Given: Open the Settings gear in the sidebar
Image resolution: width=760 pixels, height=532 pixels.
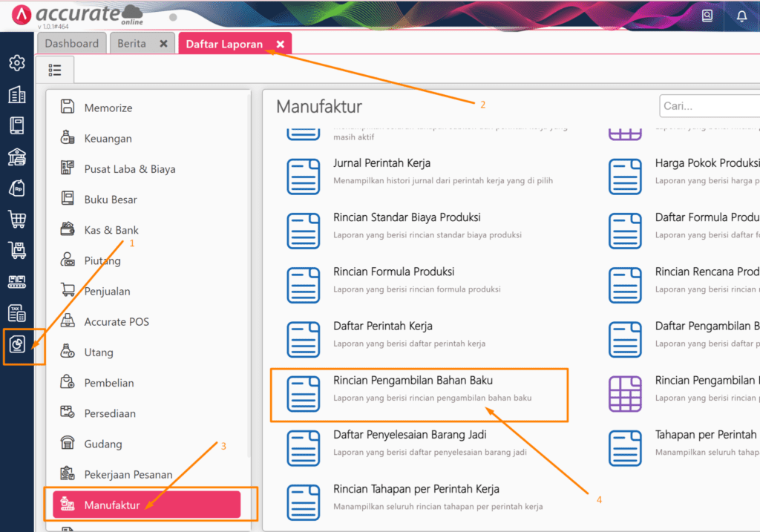Looking at the screenshot, I should click(x=16, y=63).
